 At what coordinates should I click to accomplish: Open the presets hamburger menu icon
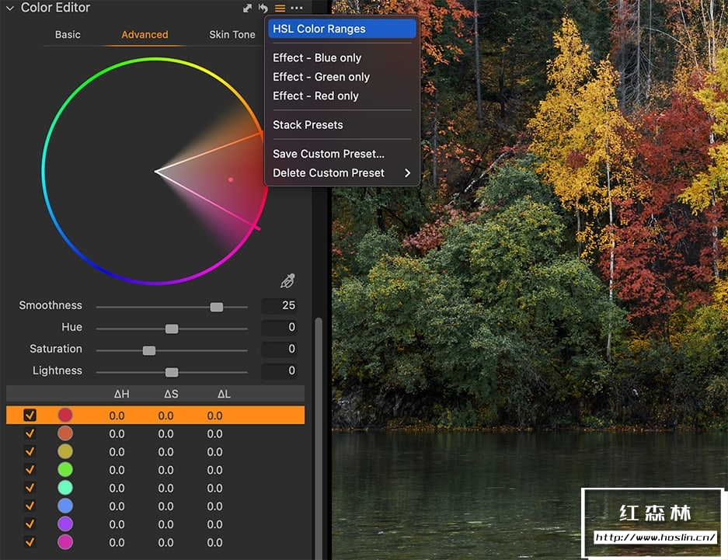click(x=280, y=8)
